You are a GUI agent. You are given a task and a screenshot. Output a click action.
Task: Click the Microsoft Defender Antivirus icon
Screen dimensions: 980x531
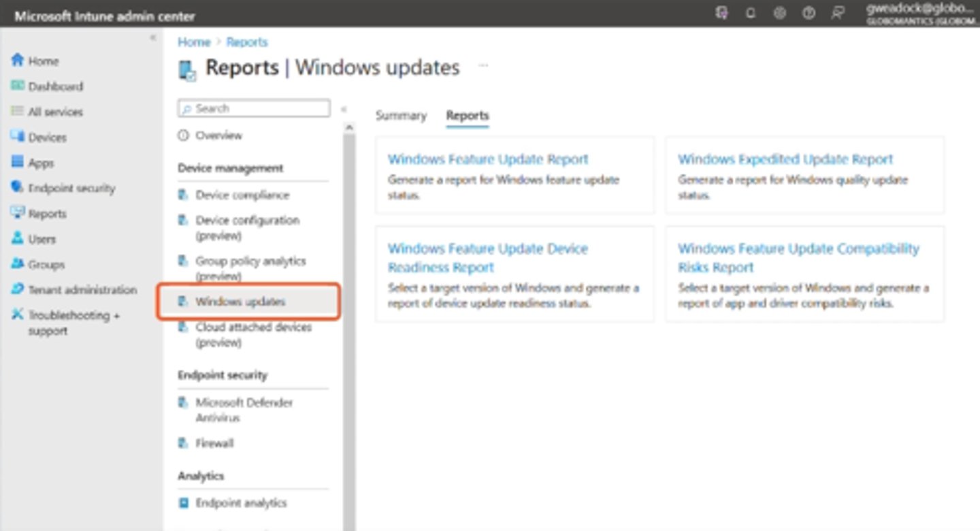click(183, 402)
